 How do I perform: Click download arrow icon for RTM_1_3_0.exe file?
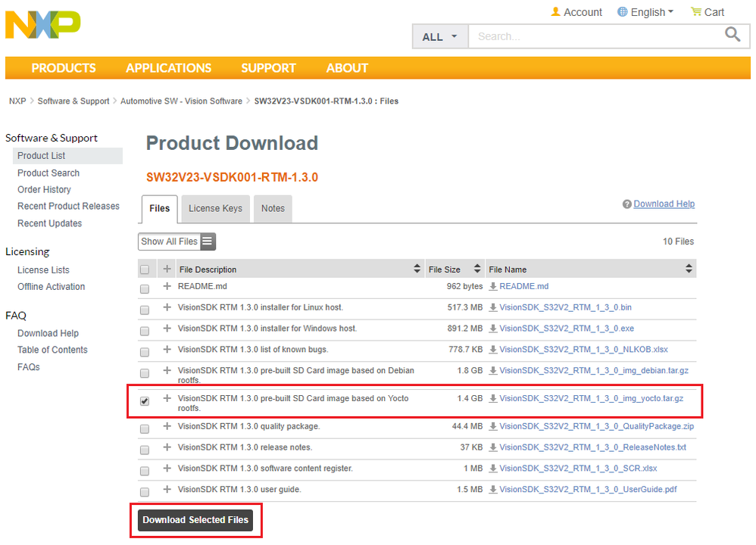(493, 329)
